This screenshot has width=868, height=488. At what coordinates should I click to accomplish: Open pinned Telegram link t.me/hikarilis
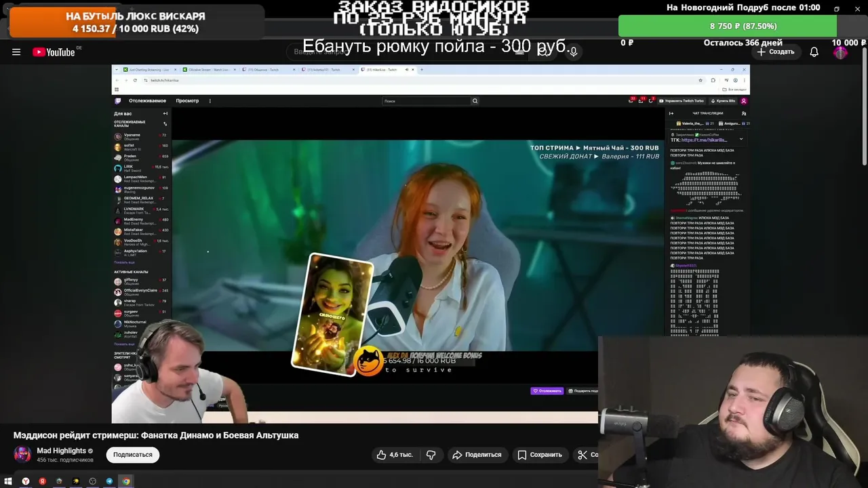(x=703, y=140)
